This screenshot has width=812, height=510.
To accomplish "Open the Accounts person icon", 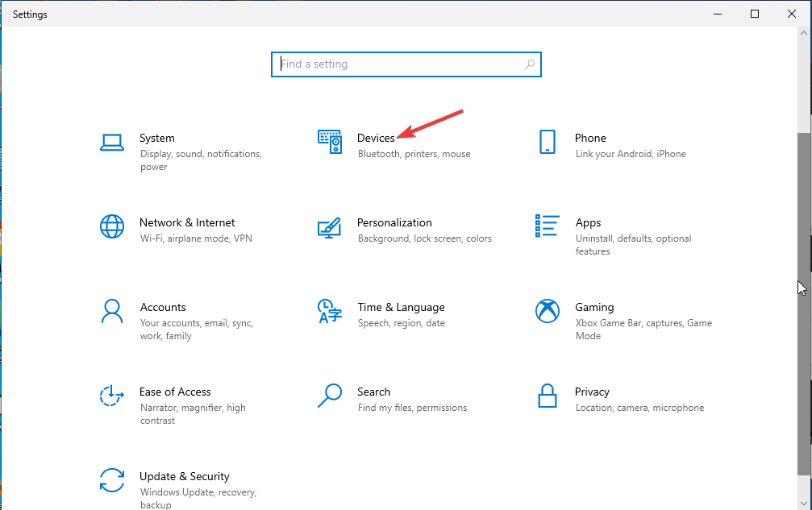I will pos(112,311).
